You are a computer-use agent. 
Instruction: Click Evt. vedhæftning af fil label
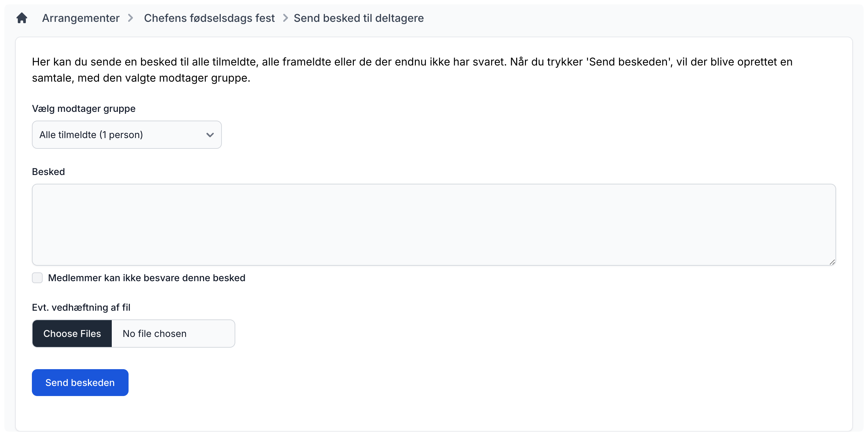click(x=81, y=307)
